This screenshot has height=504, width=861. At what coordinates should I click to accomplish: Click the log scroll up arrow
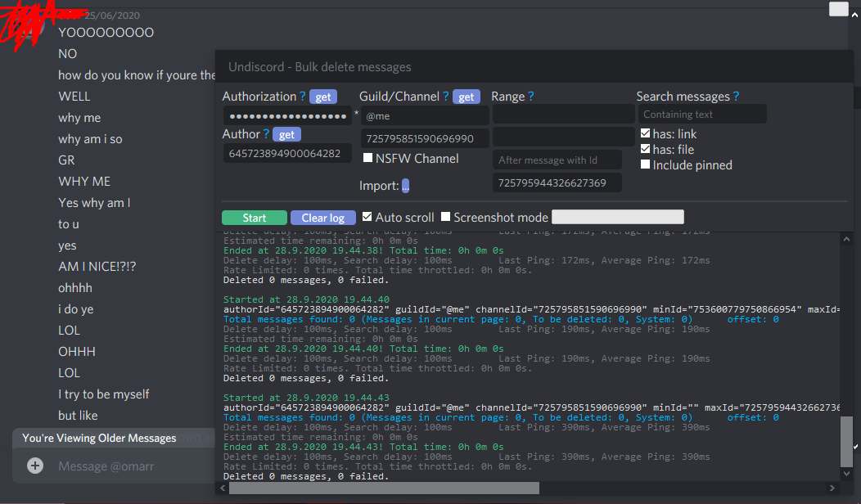[x=847, y=239]
